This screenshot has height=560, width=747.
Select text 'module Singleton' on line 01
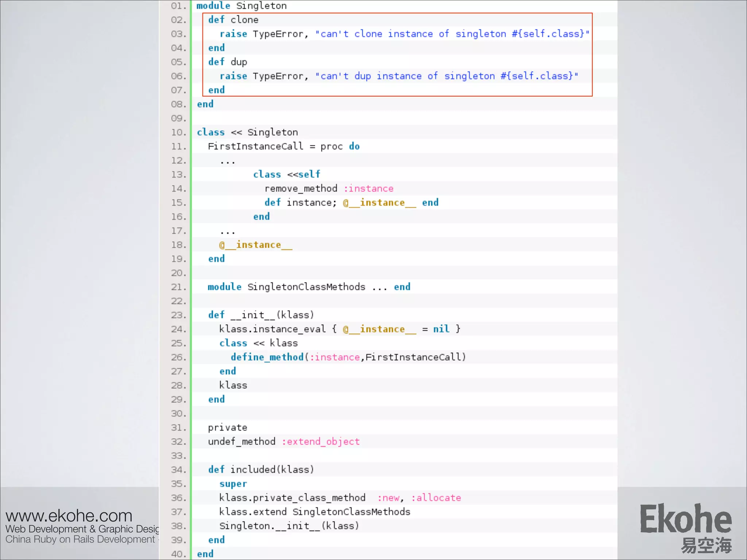coord(241,6)
